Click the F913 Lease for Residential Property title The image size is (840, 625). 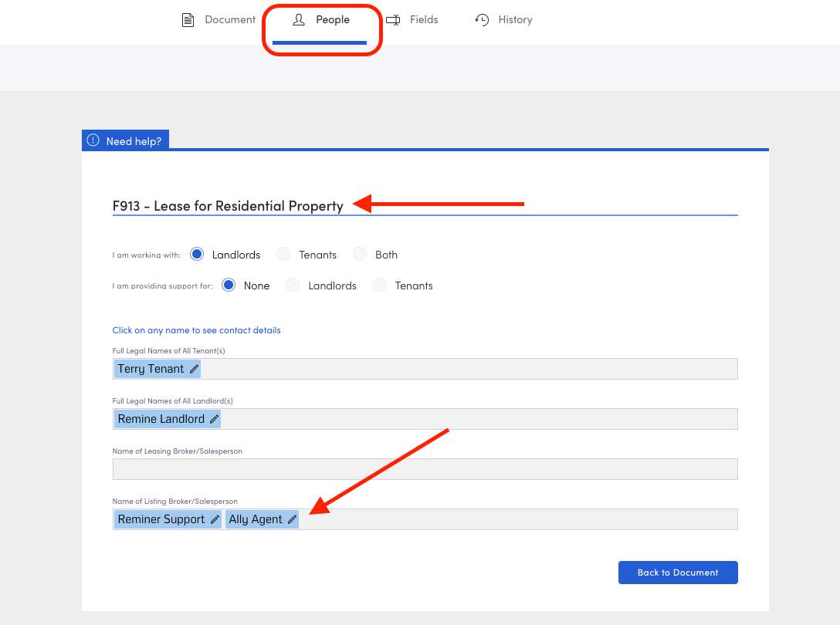tap(228, 206)
